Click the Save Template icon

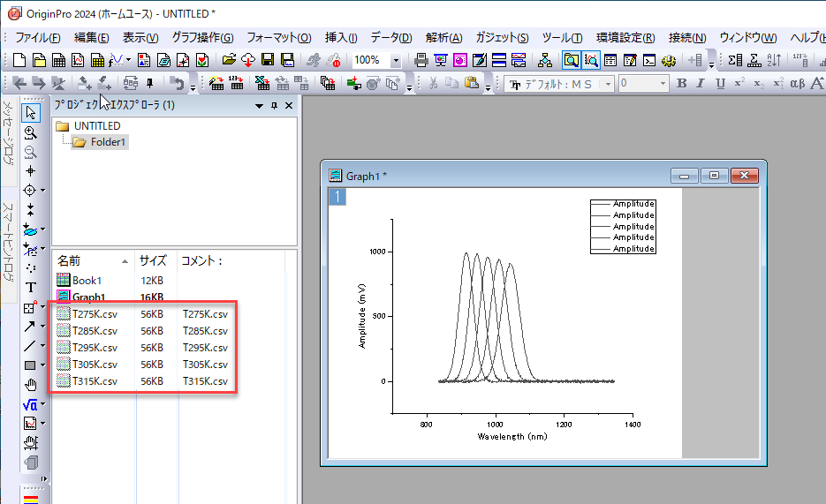[288, 61]
